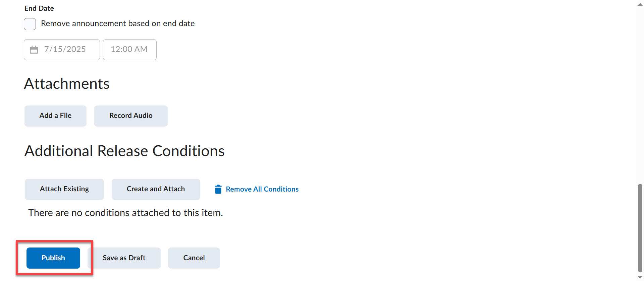Click the 7/15/2025 end date field
644x281 pixels.
click(x=65, y=50)
